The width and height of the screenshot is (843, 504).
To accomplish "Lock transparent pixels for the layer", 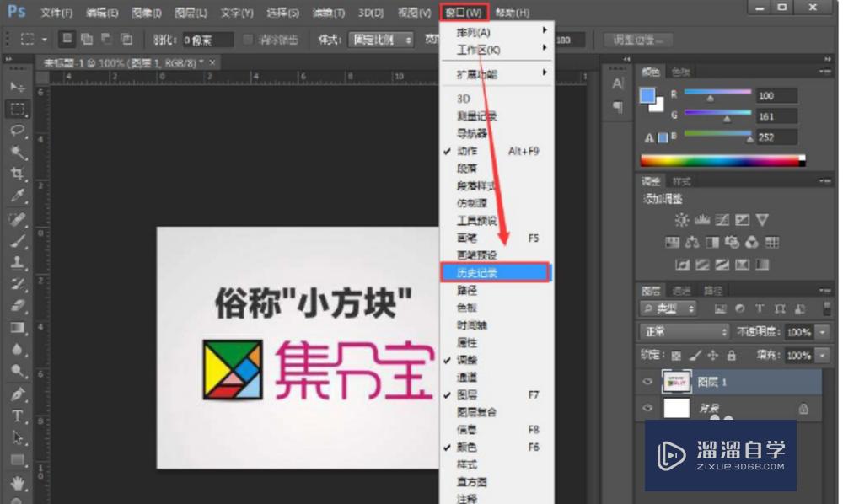I will [x=677, y=356].
